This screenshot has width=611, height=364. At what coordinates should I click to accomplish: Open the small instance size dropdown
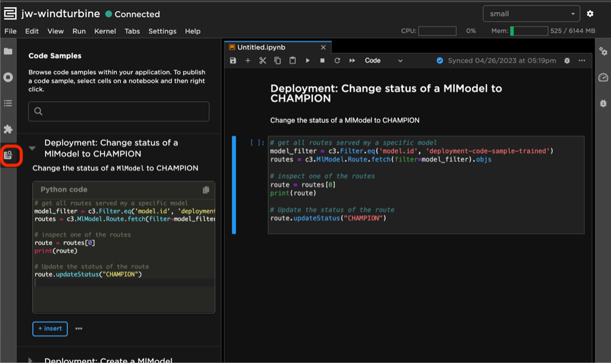coord(531,14)
